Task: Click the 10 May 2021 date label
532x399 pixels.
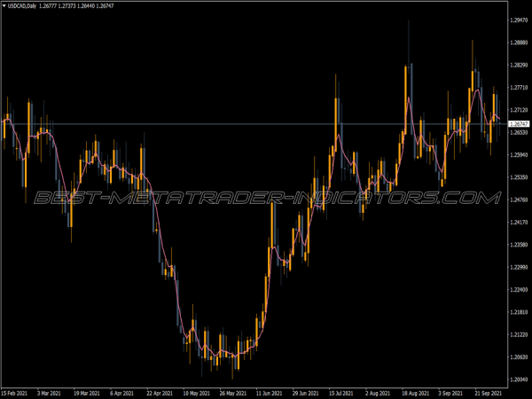Action: click(x=197, y=393)
